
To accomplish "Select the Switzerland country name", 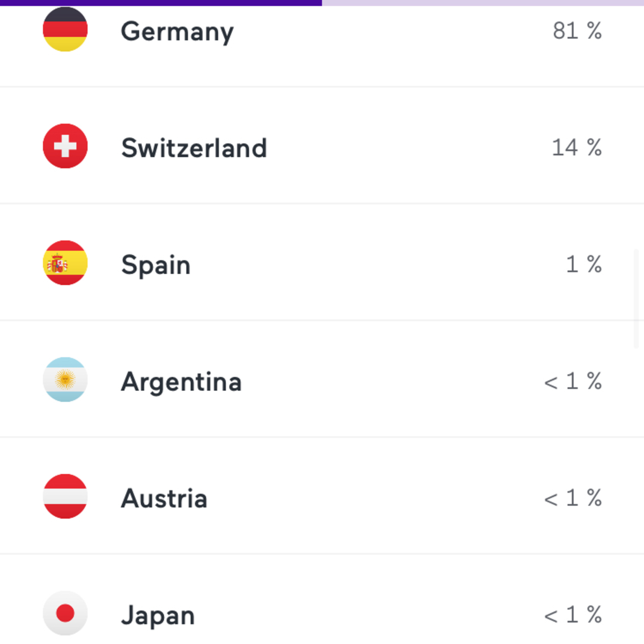I will pos(194,148).
